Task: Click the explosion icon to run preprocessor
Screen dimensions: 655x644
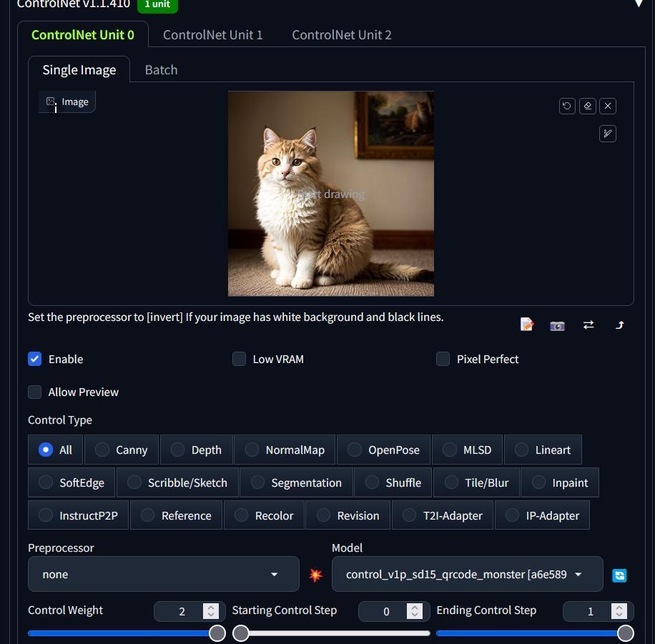Action: (315, 575)
